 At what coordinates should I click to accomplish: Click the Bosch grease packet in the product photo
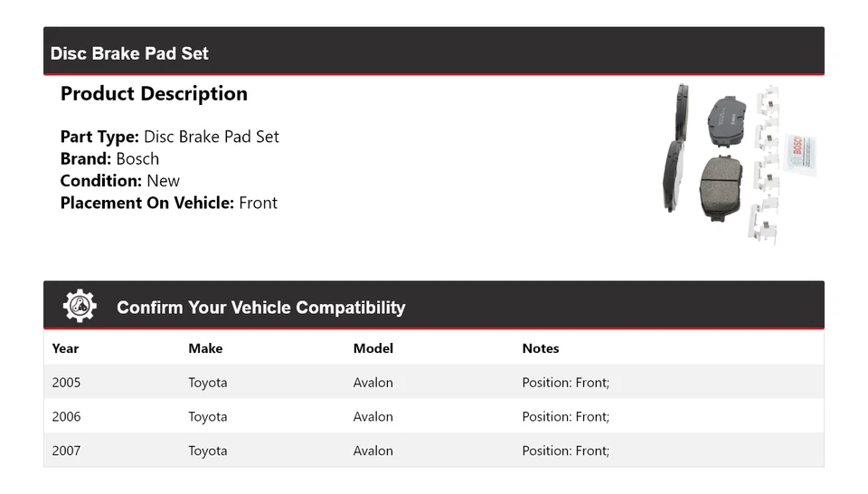coord(801,151)
